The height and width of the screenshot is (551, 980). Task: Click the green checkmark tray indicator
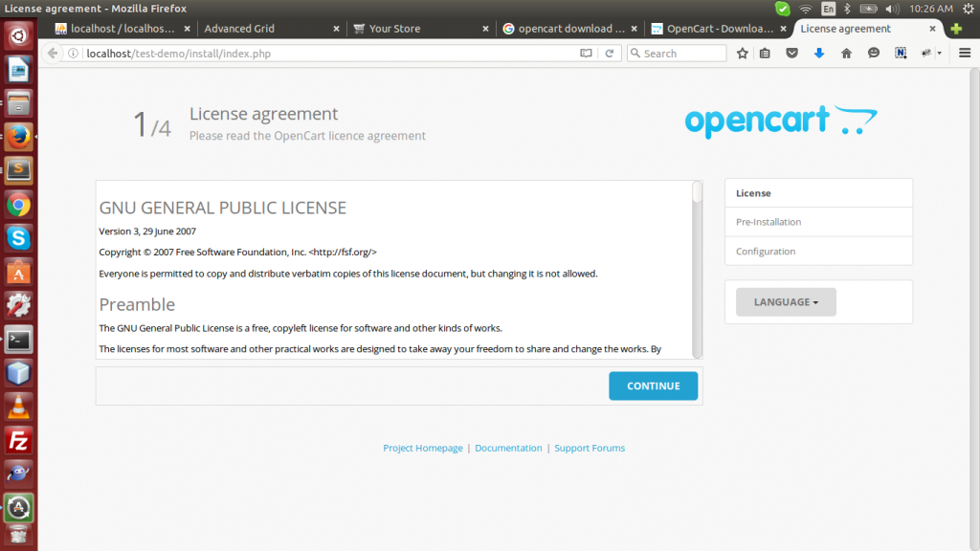(x=783, y=9)
